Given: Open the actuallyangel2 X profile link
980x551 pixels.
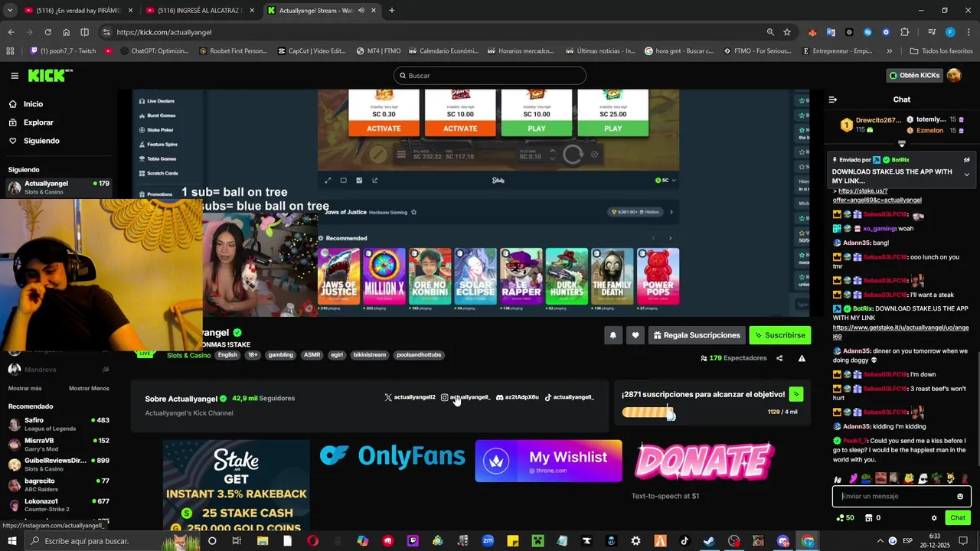Looking at the screenshot, I should pyautogui.click(x=410, y=397).
